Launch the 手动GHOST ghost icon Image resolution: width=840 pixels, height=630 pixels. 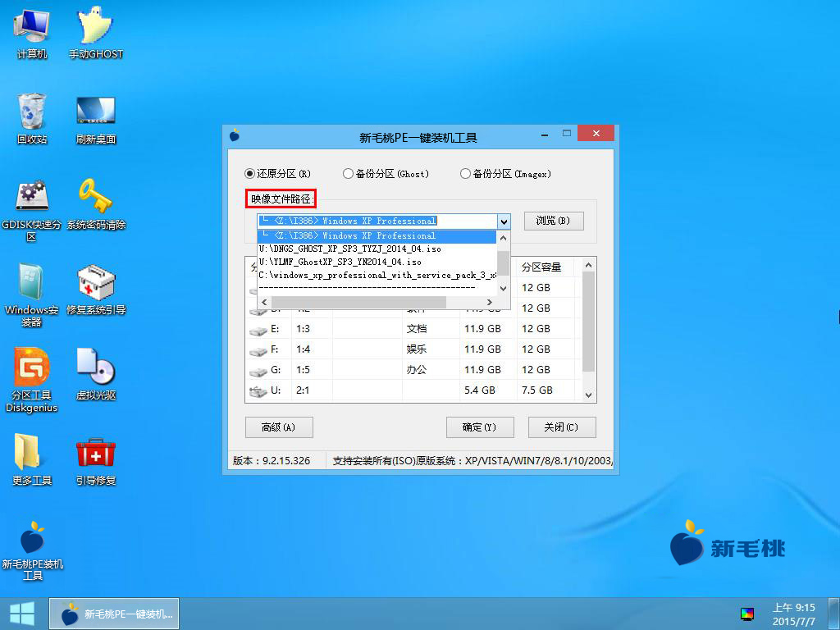pos(96,33)
